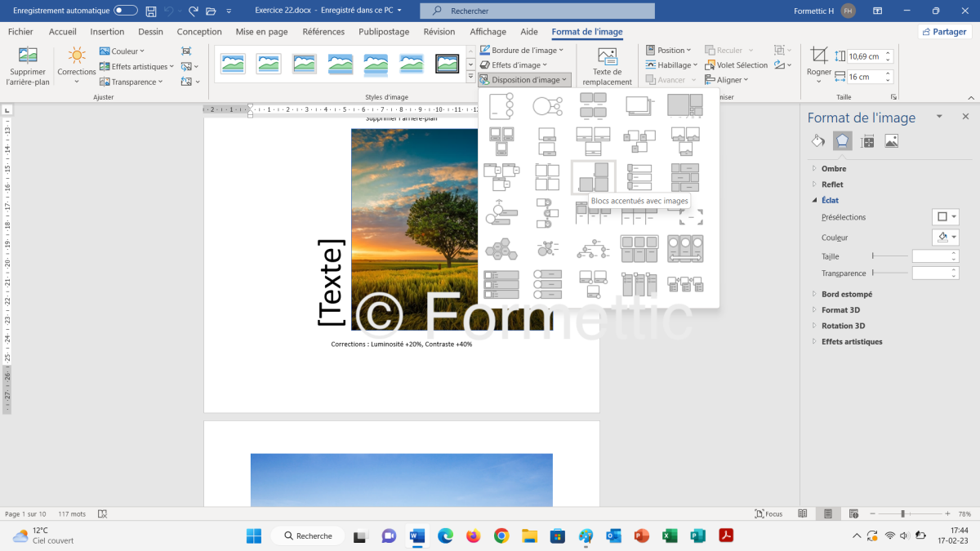Switch to Web Layout view

853,514
